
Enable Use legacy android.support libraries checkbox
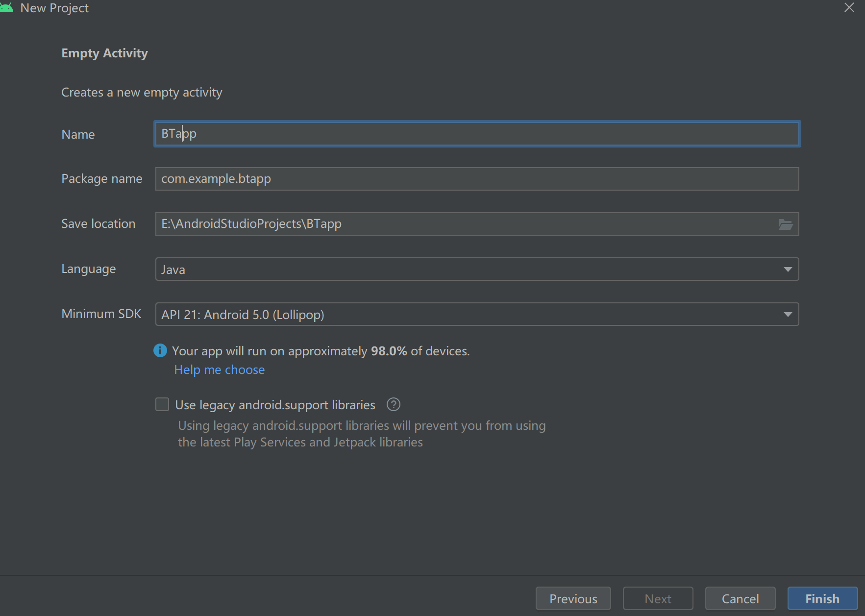(162, 404)
